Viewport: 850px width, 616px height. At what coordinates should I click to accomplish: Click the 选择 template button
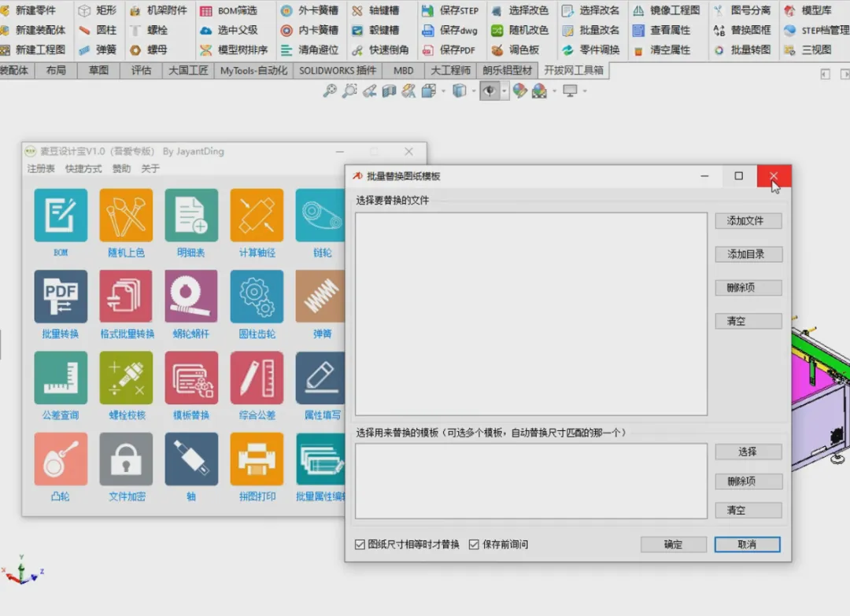pos(748,452)
